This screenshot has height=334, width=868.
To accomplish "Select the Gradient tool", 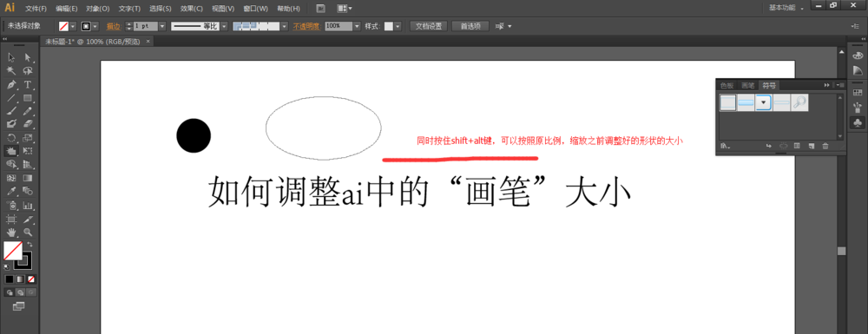I will click(28, 178).
